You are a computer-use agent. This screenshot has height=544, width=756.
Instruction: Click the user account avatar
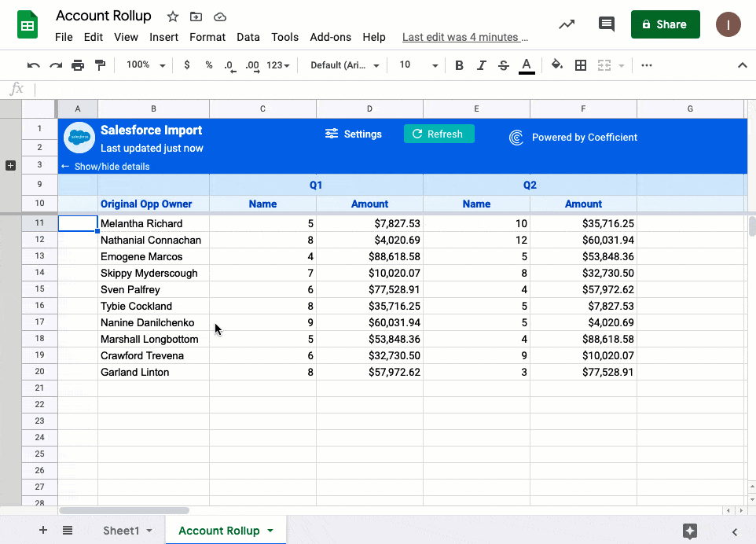click(x=728, y=24)
